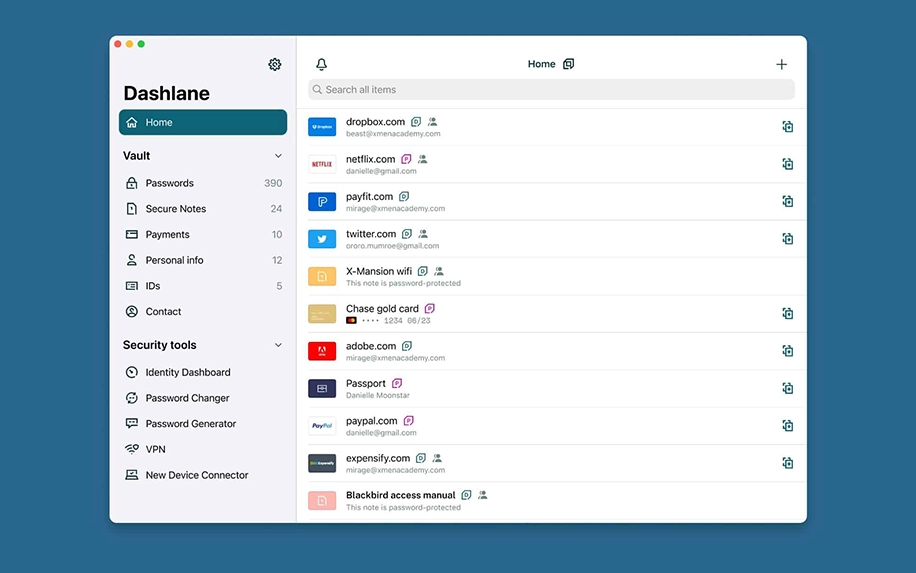The height and width of the screenshot is (573, 916).
Task: Select Home in the sidebar
Action: coord(203,122)
